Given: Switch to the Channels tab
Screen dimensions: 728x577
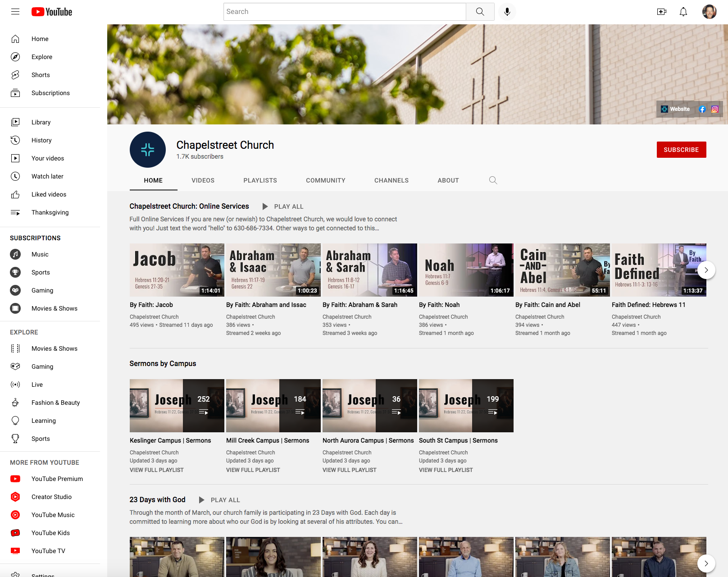Looking at the screenshot, I should [x=391, y=180].
